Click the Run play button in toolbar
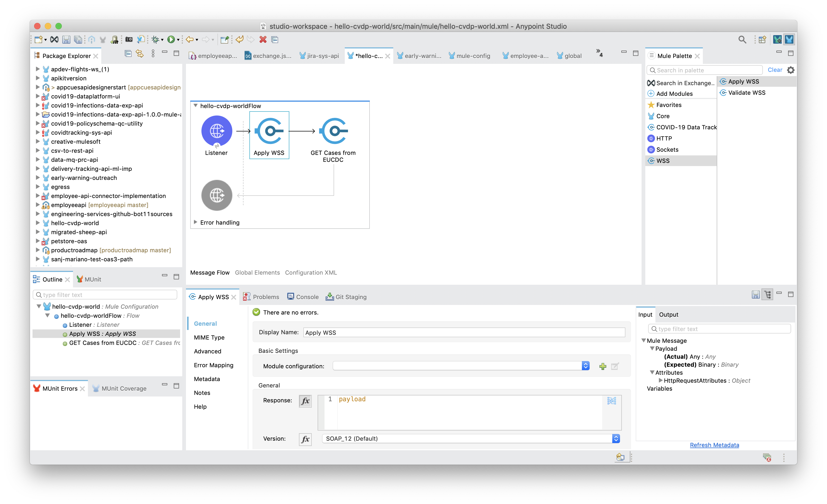 pyautogui.click(x=171, y=40)
